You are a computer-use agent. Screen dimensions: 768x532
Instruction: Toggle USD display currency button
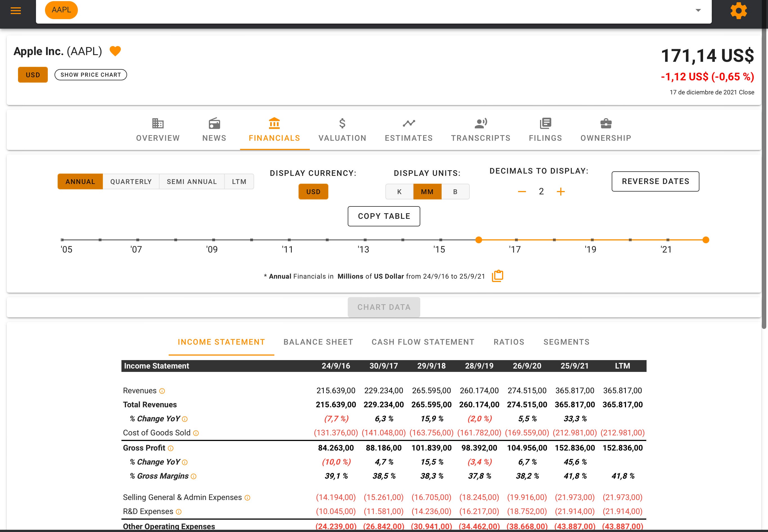[313, 192]
